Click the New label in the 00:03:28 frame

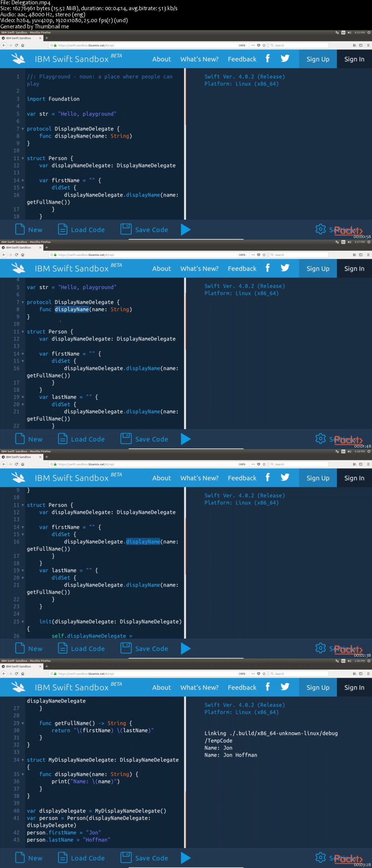point(35,858)
